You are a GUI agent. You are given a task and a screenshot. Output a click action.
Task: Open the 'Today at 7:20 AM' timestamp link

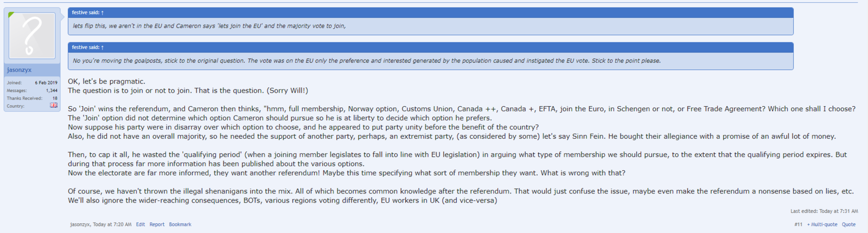coord(112,224)
